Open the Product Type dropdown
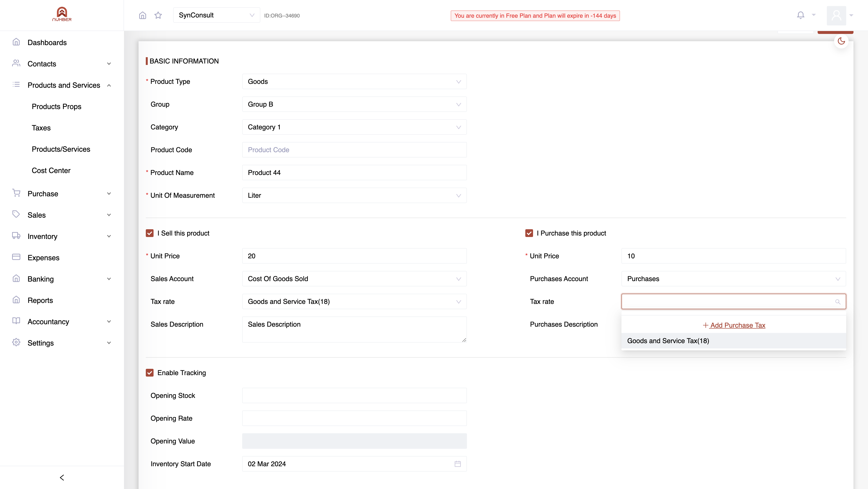 [x=354, y=82]
